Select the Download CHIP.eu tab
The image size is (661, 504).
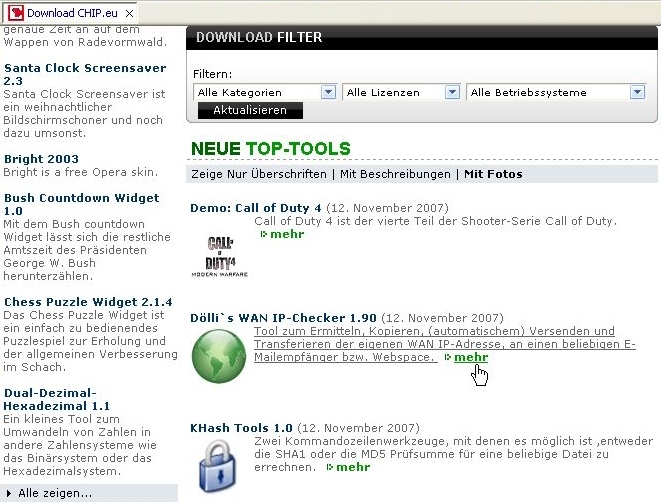69,13
